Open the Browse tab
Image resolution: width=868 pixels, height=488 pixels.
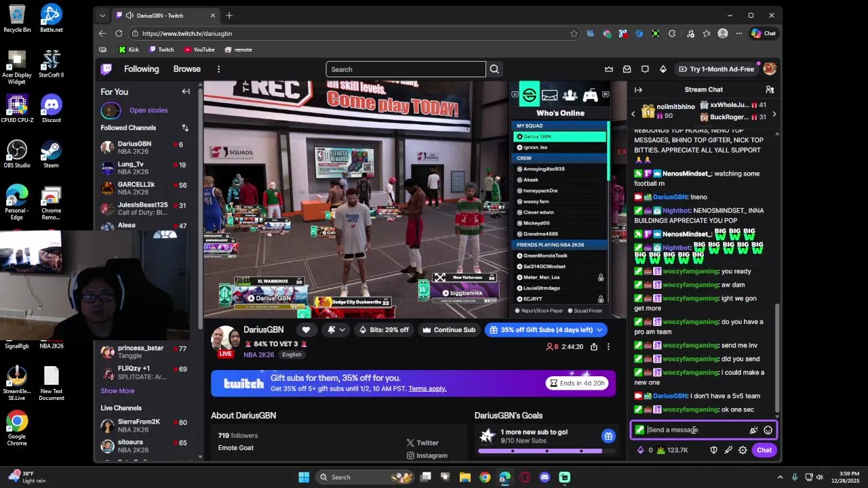[x=186, y=69]
